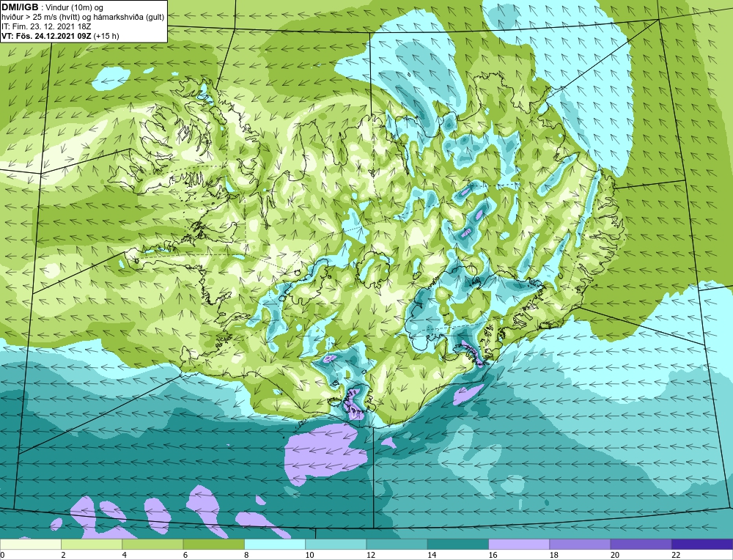Click the title line 'DMI/IGB : Vindur (10m) og'
The image size is (733, 560).
click(52, 7)
